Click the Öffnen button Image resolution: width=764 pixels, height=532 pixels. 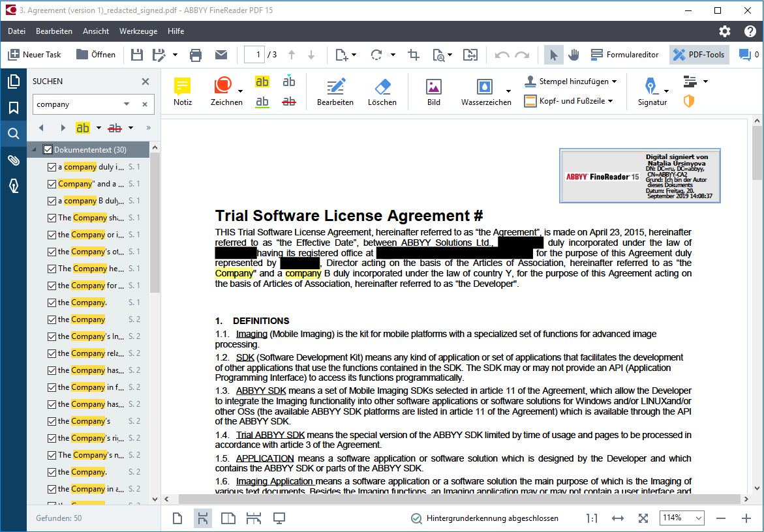pyautogui.click(x=96, y=55)
